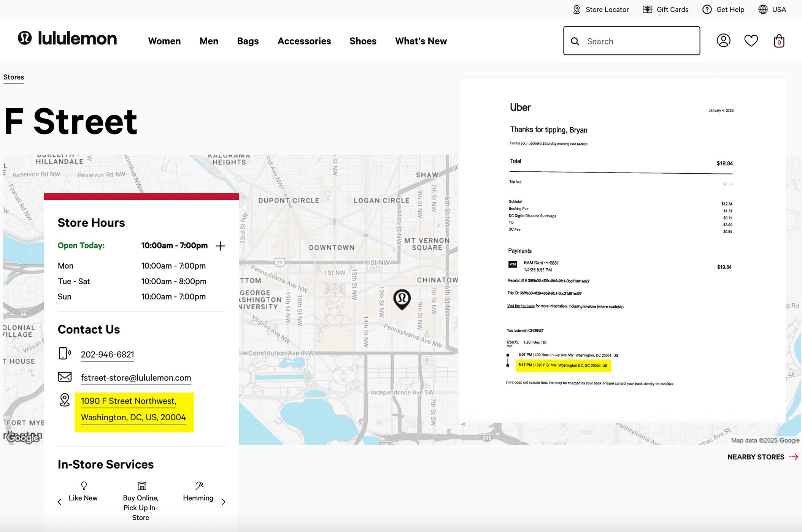Viewport: 802px width, 532px height.
Task: Click the Gift Cards icon
Action: 647,9
